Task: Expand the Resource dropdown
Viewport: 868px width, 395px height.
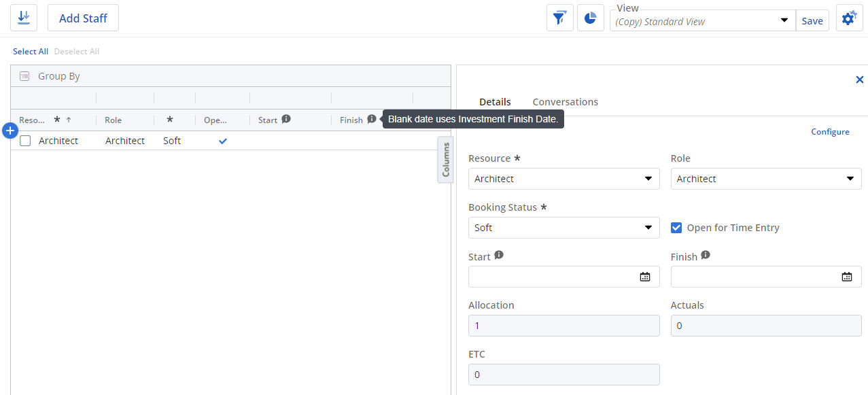Action: pos(563,179)
